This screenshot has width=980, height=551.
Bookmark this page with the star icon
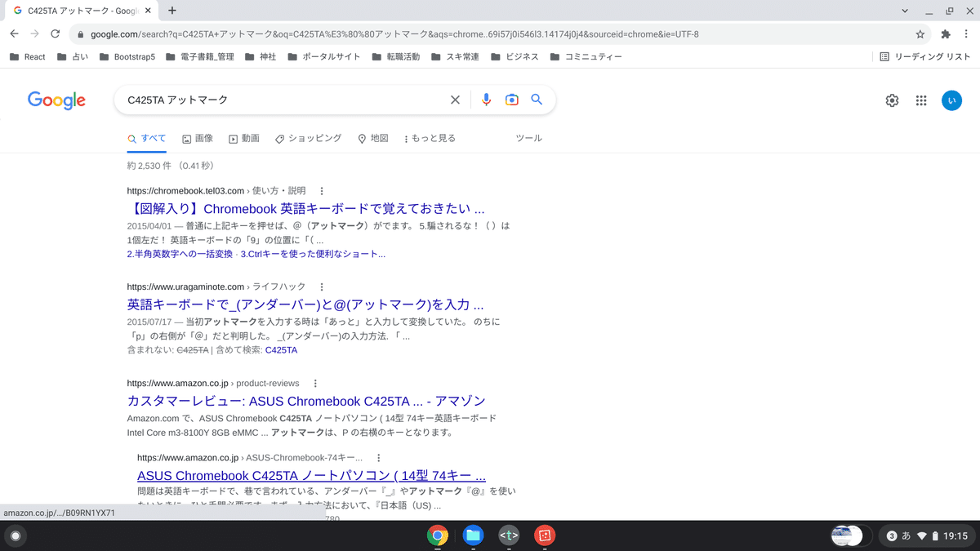[920, 34]
